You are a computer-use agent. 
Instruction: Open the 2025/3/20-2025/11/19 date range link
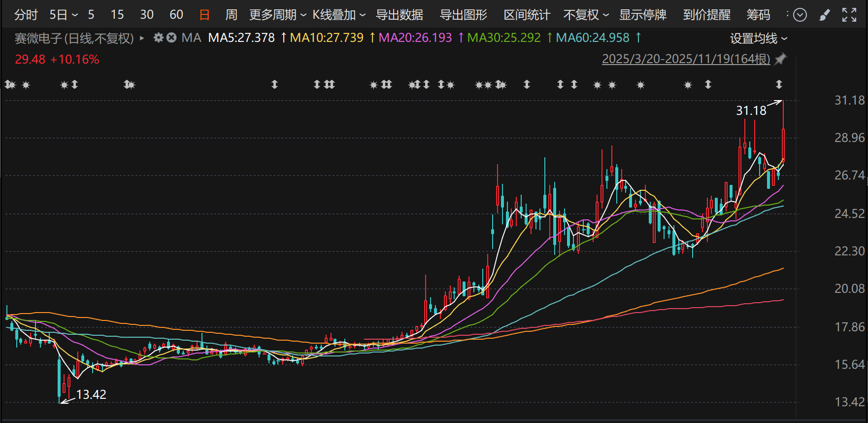click(686, 59)
